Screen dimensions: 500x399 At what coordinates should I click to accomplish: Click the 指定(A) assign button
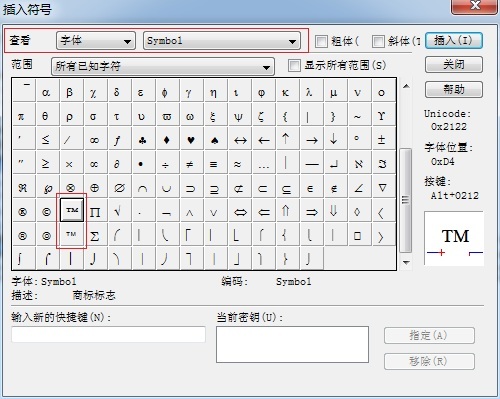[x=429, y=335]
